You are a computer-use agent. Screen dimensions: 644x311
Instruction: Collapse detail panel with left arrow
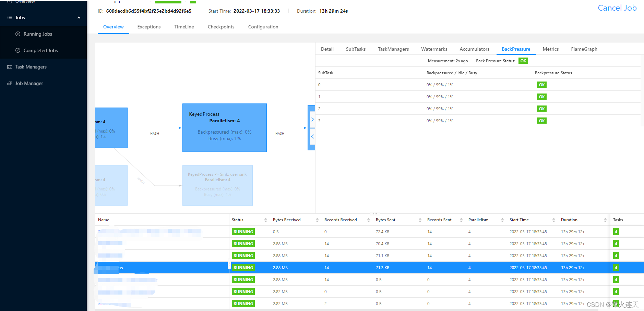coord(312,137)
